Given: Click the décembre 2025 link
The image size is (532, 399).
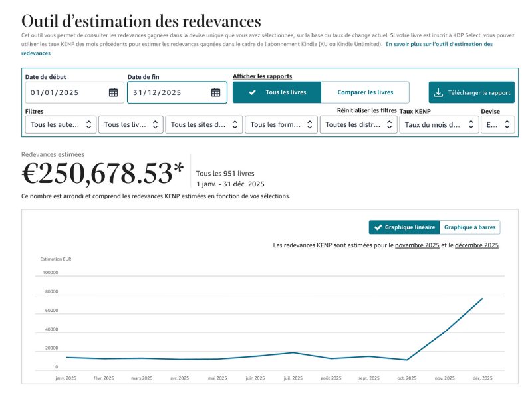Looking at the screenshot, I should 476,245.
